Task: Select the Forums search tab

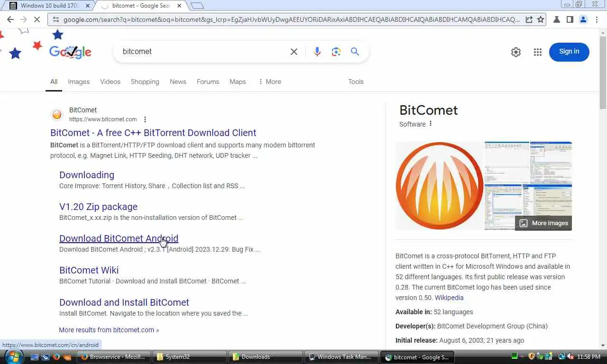Action: tap(208, 82)
